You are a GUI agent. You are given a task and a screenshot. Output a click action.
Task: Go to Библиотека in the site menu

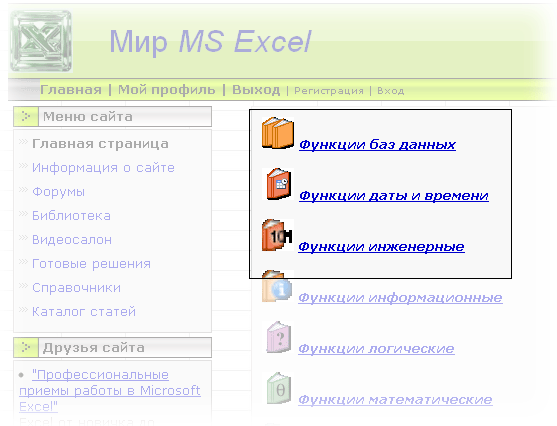click(71, 216)
